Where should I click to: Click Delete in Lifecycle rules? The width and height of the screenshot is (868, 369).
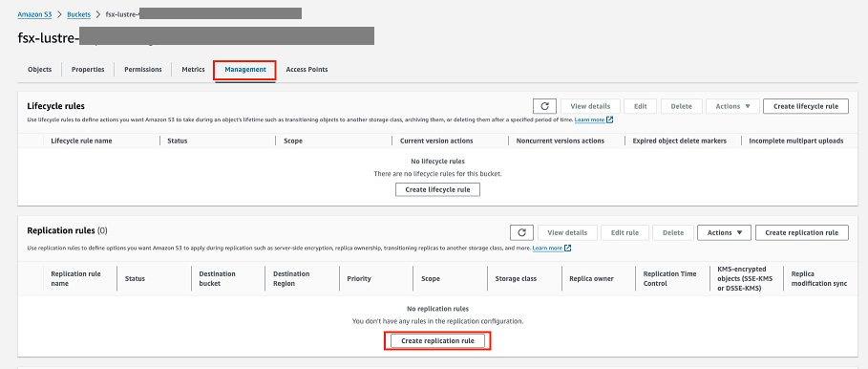tap(681, 106)
